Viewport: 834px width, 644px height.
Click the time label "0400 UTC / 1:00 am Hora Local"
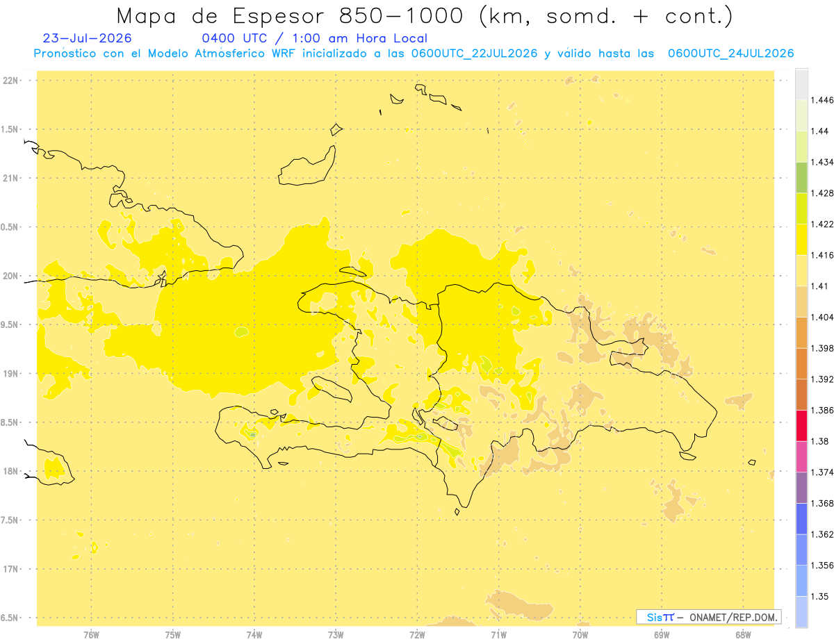(314, 38)
